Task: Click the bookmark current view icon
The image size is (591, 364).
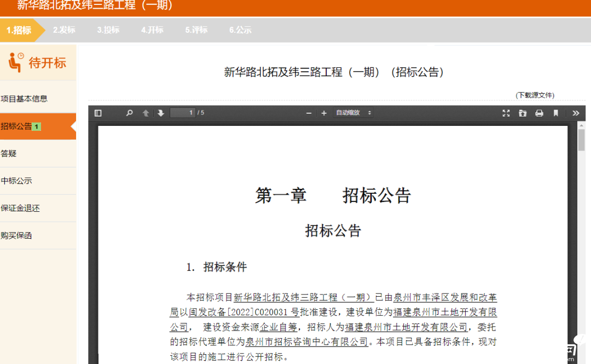Action: 556,113
